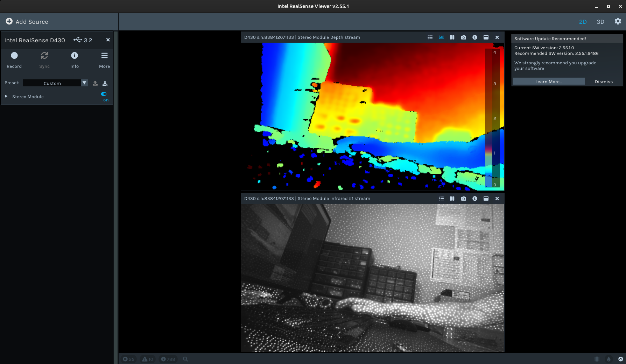Take a snapshot of the Infrared stream
The width and height of the screenshot is (626, 364).
[464, 199]
